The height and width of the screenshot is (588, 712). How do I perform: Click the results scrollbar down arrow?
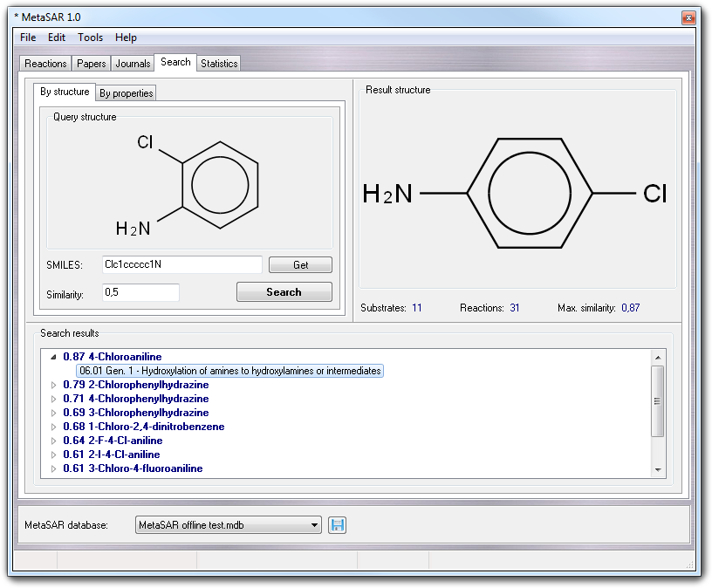(659, 470)
